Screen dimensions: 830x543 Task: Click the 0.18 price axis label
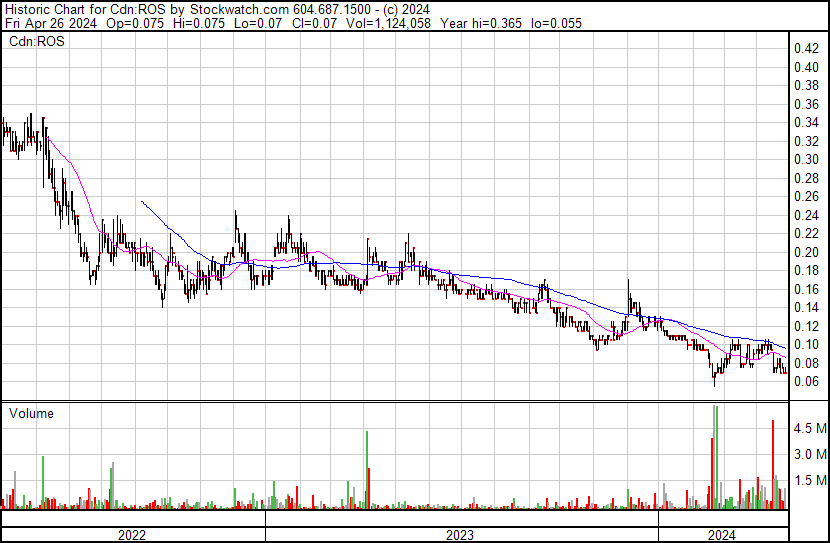(806, 270)
